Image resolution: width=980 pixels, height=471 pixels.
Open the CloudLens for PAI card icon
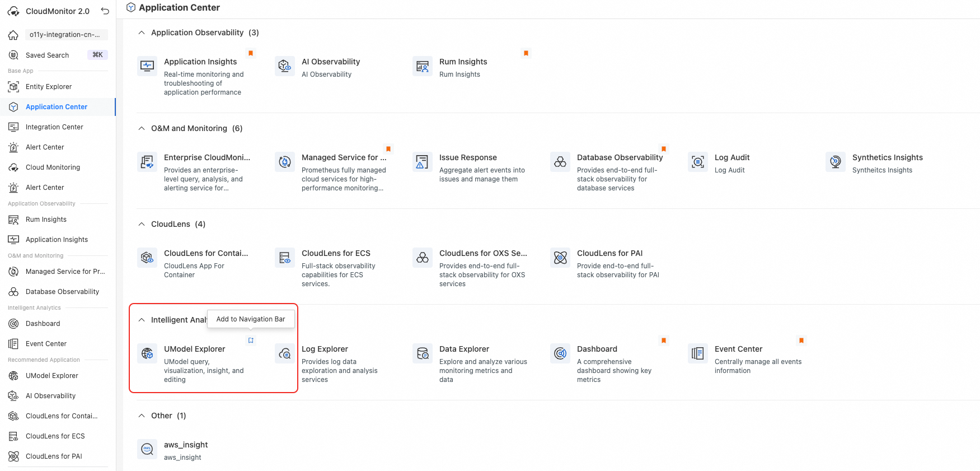click(560, 258)
